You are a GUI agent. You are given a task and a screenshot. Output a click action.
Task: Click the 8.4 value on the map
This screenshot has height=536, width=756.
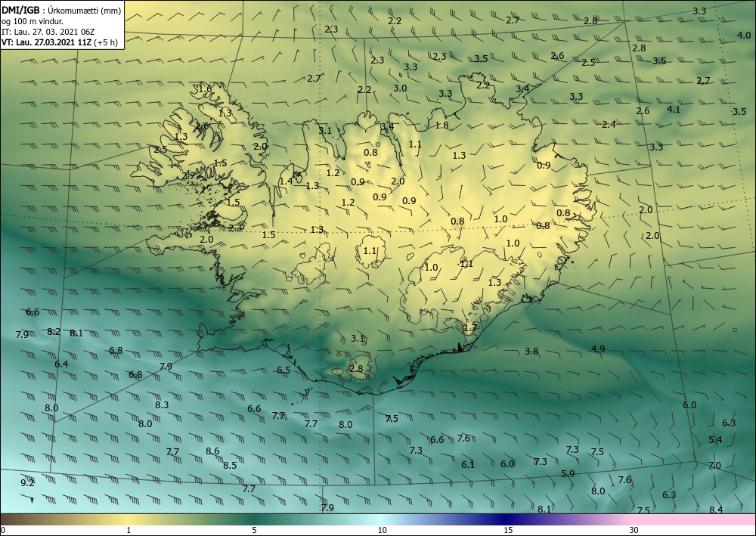click(x=716, y=510)
